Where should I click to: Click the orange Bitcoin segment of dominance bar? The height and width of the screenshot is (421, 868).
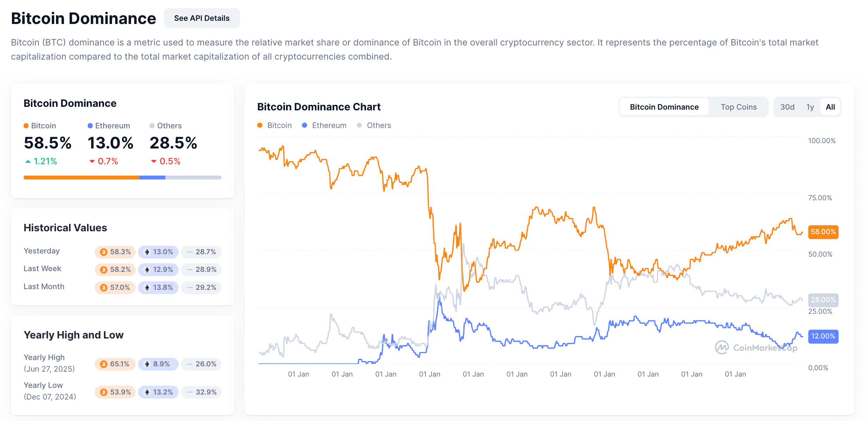click(x=81, y=178)
